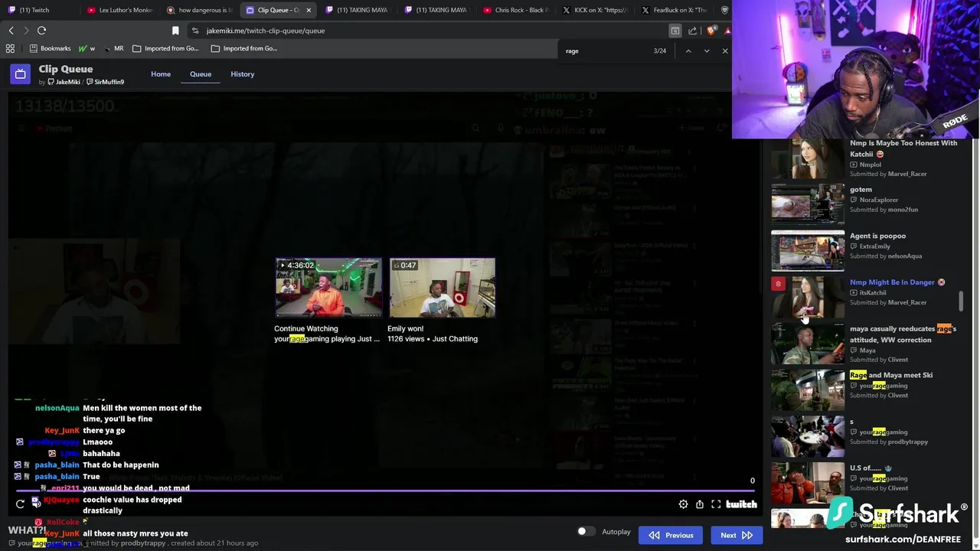Click the Submitted by prodbytrappy text in the queue
The image size is (980, 551).
[889, 442]
